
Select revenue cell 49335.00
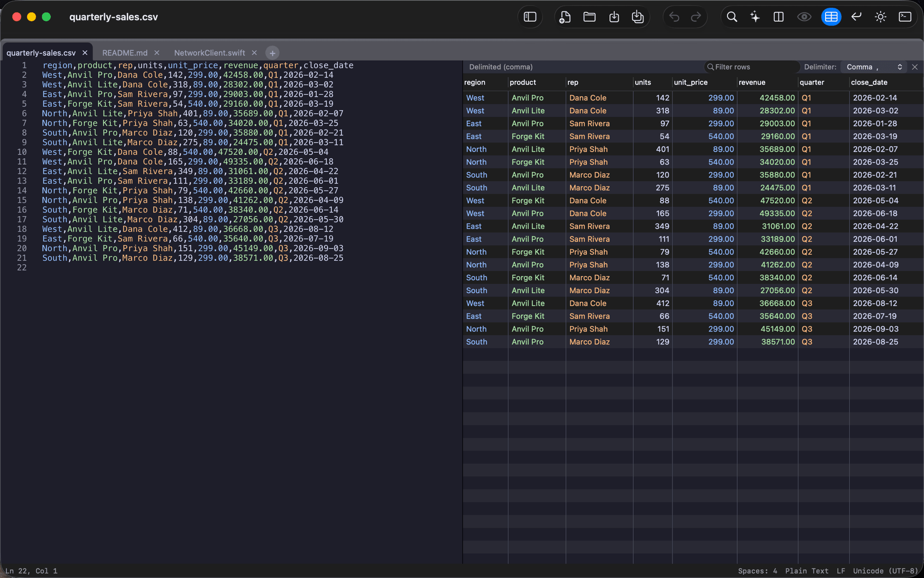(777, 214)
